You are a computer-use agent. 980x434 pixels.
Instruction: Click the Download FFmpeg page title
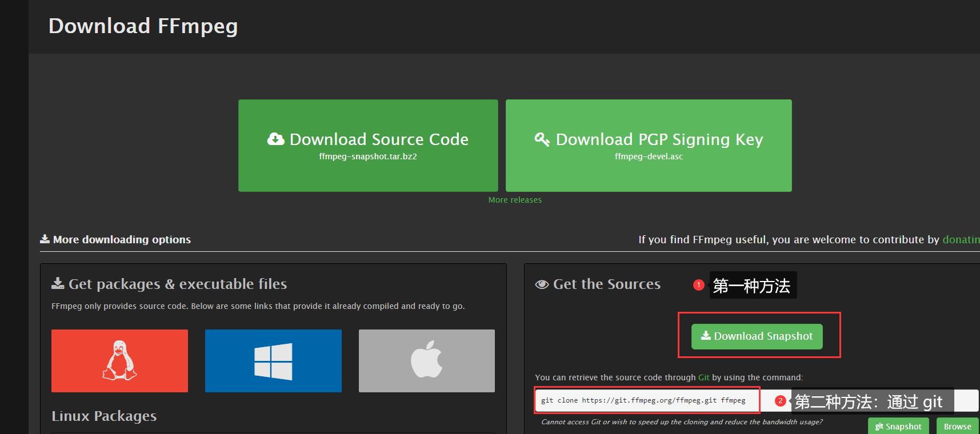click(x=143, y=26)
